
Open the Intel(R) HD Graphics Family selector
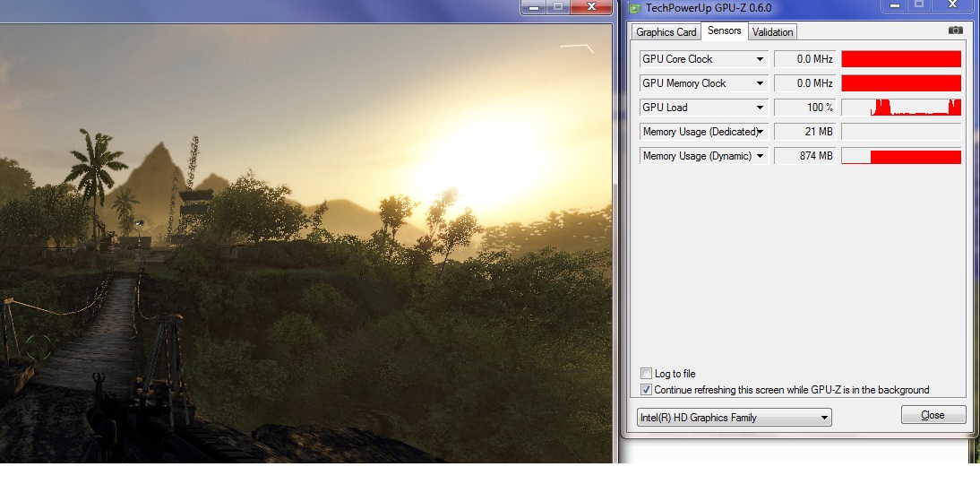click(735, 417)
